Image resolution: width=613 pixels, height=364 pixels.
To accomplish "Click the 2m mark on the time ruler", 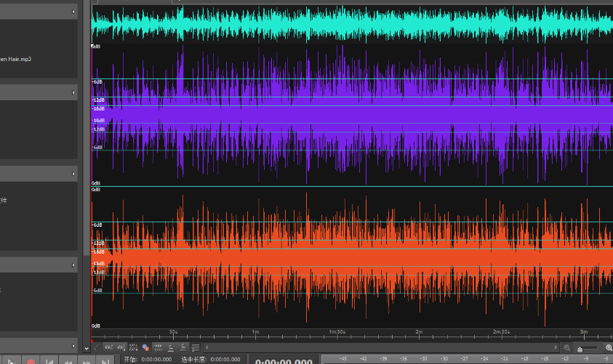I will pyautogui.click(x=419, y=331).
